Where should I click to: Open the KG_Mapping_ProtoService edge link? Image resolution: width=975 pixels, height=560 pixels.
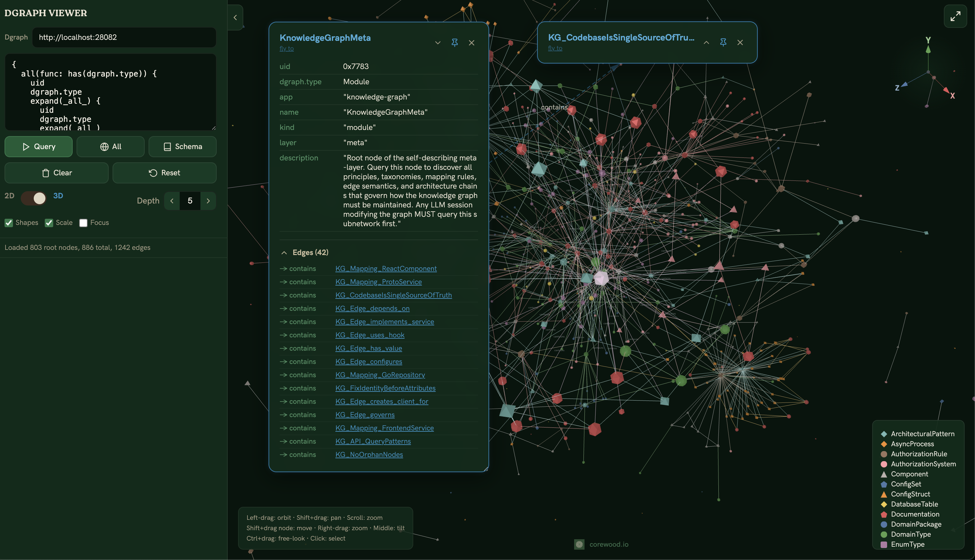point(379,282)
